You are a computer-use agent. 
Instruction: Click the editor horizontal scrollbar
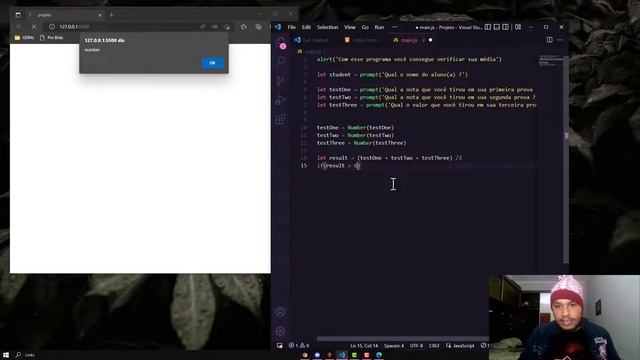coord(402,338)
